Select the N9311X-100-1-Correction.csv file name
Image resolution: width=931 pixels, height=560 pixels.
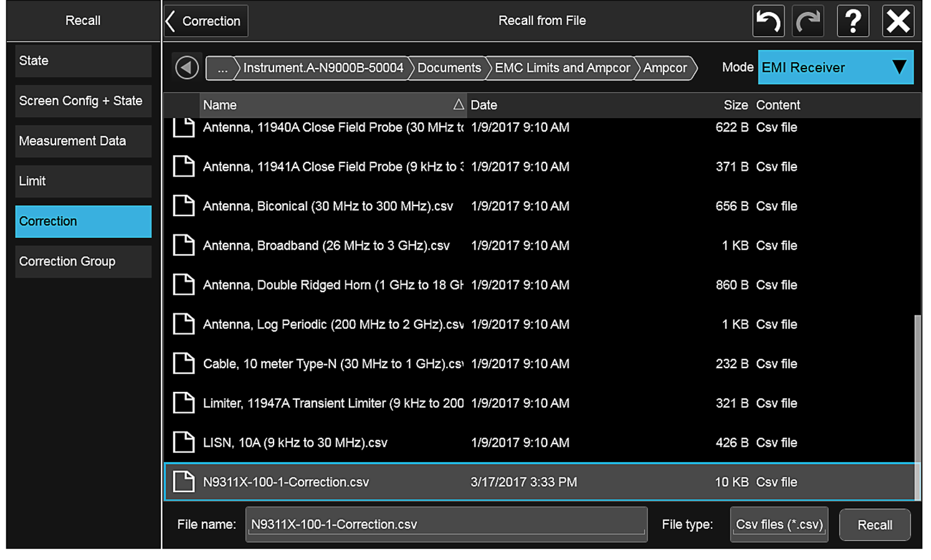[286, 482]
